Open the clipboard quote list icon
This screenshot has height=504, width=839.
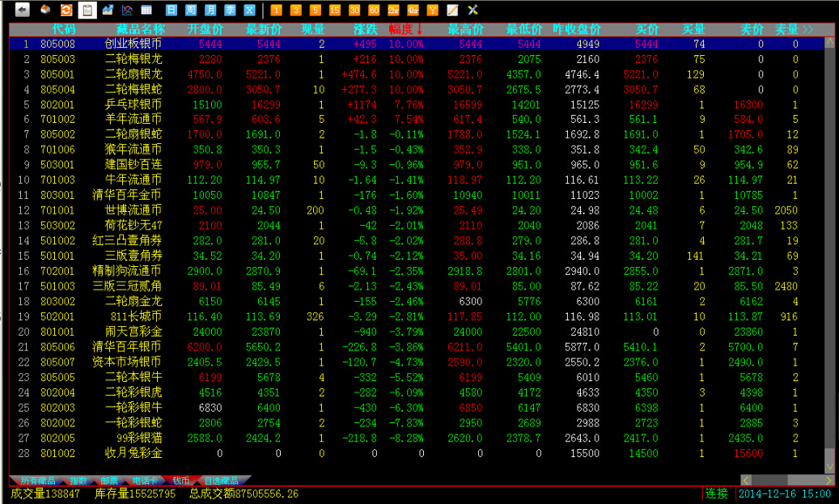click(x=87, y=10)
